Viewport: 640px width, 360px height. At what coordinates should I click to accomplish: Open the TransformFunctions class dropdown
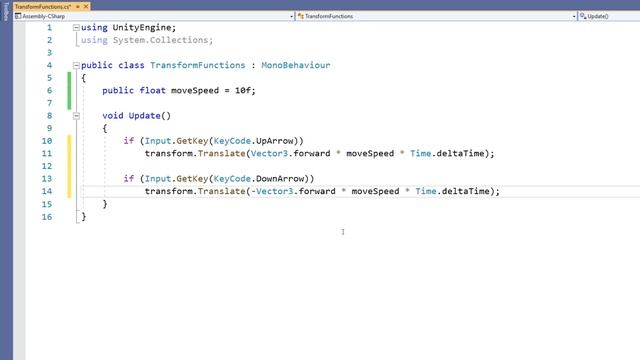[x=436, y=16]
